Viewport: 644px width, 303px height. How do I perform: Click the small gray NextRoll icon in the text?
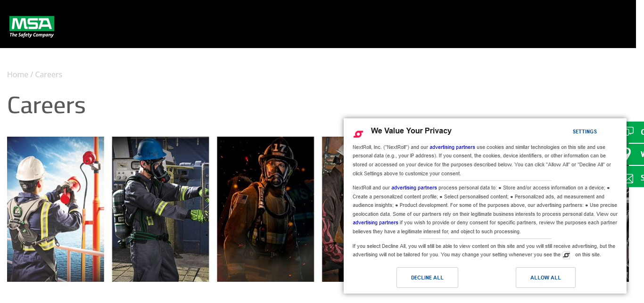566,255
